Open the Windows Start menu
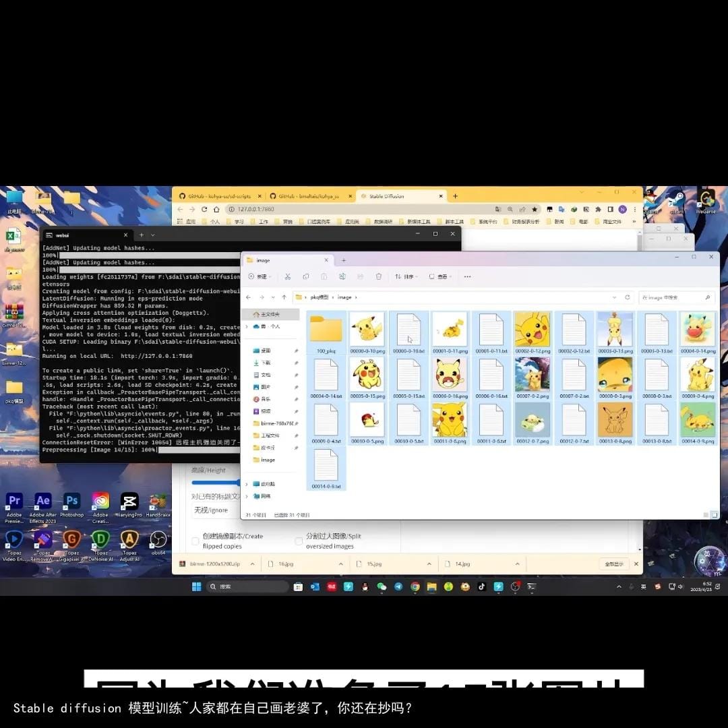 tap(197, 587)
